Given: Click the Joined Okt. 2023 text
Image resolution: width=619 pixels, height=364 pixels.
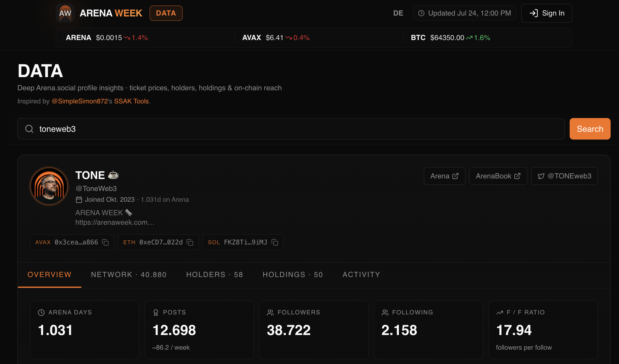Looking at the screenshot, I should [109, 200].
